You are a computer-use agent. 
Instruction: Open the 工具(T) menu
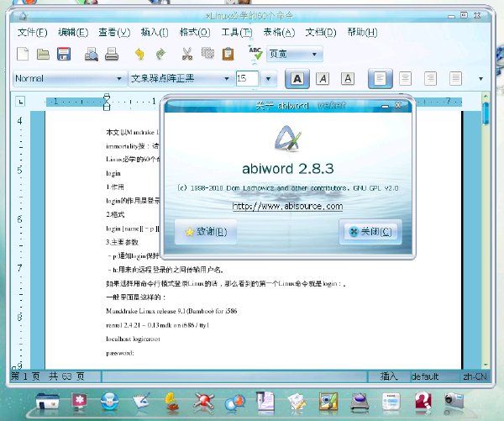pos(237,32)
